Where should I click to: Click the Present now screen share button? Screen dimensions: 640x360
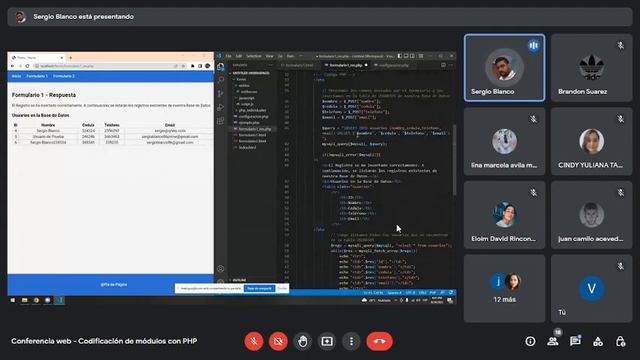[327, 341]
